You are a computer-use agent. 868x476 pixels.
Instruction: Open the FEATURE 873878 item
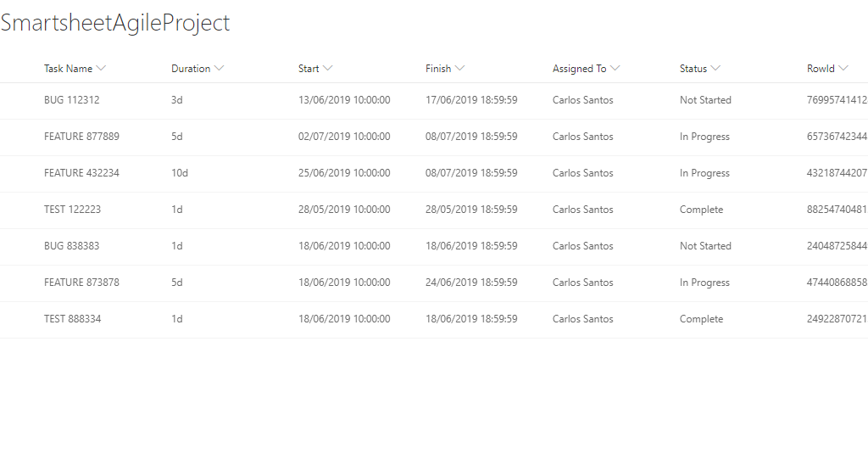click(81, 283)
